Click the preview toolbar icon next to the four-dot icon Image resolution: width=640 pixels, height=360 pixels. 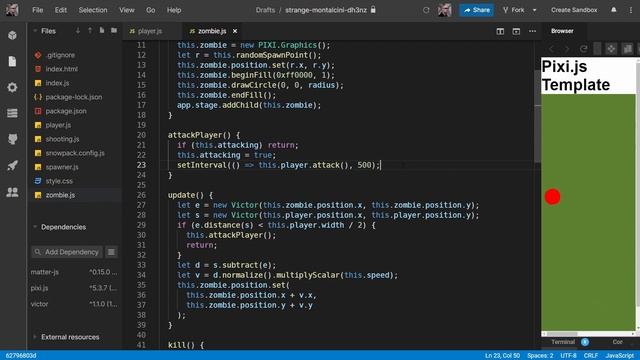click(x=627, y=49)
